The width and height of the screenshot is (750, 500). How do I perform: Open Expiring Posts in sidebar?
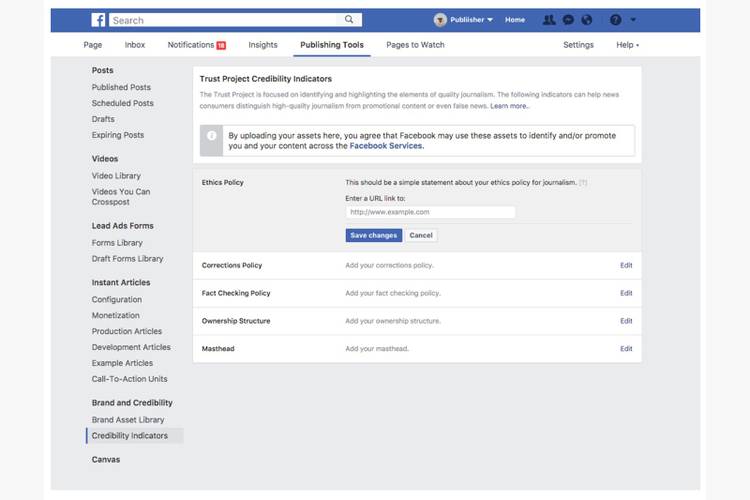tap(118, 135)
